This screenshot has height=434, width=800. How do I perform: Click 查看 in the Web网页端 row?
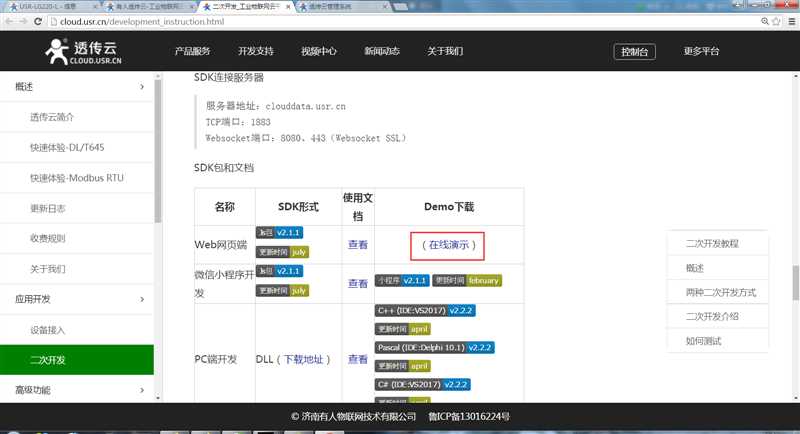pos(358,245)
